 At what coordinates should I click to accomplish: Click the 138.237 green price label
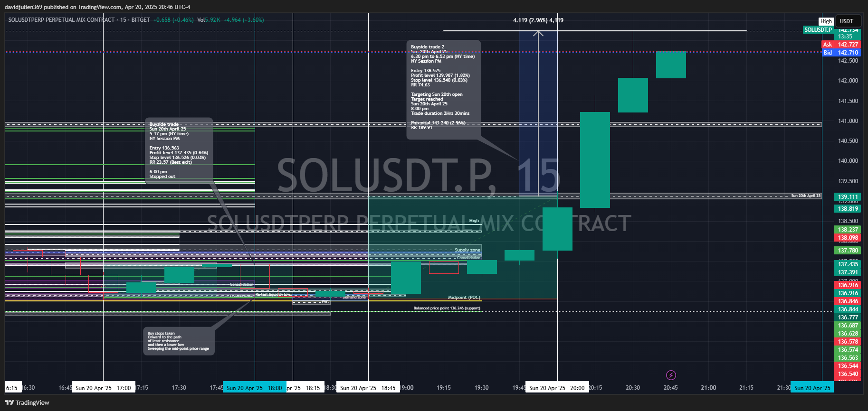848,230
